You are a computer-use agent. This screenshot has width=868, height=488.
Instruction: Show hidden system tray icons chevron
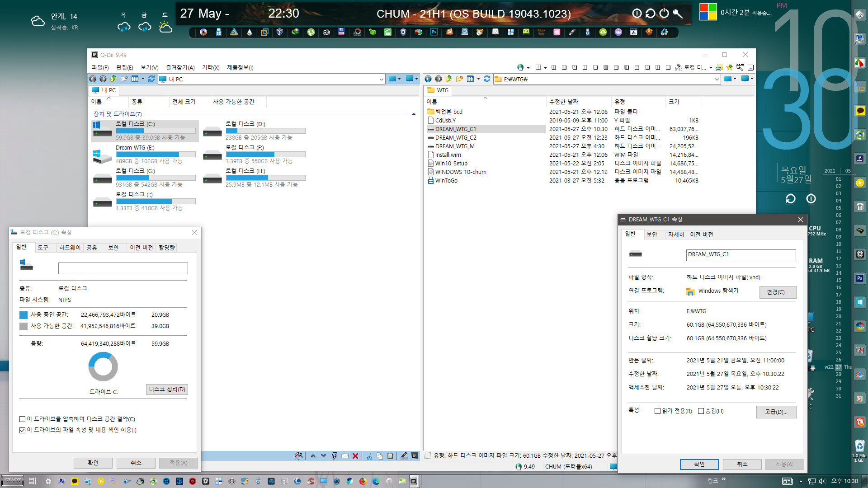[x=801, y=481]
